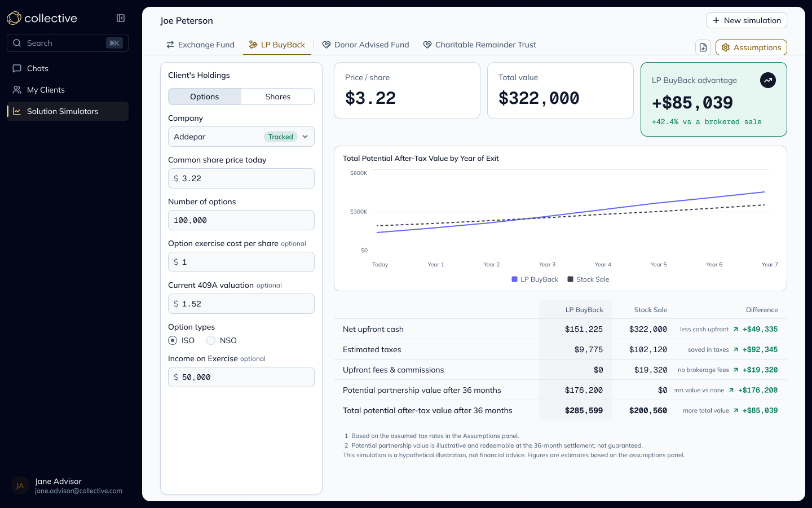This screenshot has height=508, width=812.
Task: Click the $19,320 Stock Sale fees cell
Action: point(650,370)
